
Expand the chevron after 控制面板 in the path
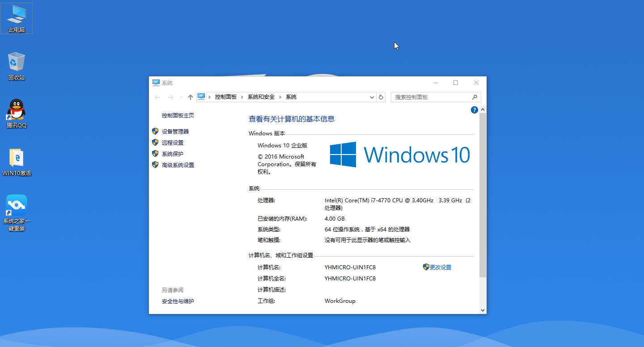[x=242, y=97]
